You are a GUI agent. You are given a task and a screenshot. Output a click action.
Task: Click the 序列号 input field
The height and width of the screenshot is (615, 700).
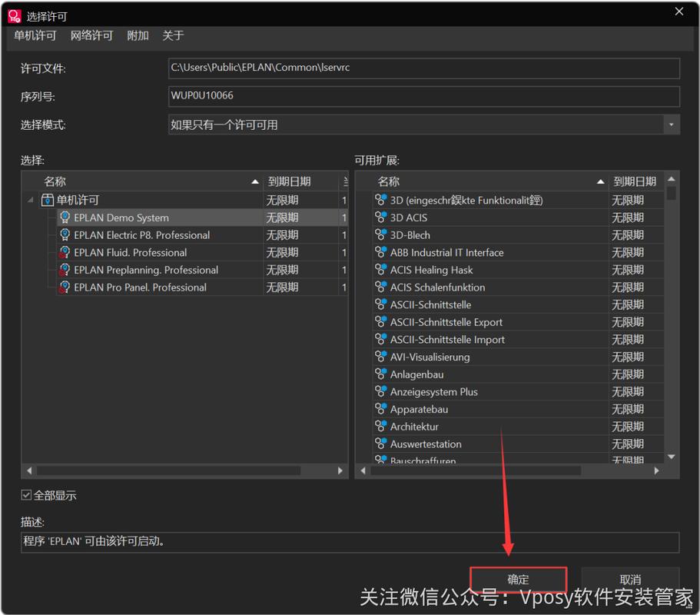(x=424, y=96)
